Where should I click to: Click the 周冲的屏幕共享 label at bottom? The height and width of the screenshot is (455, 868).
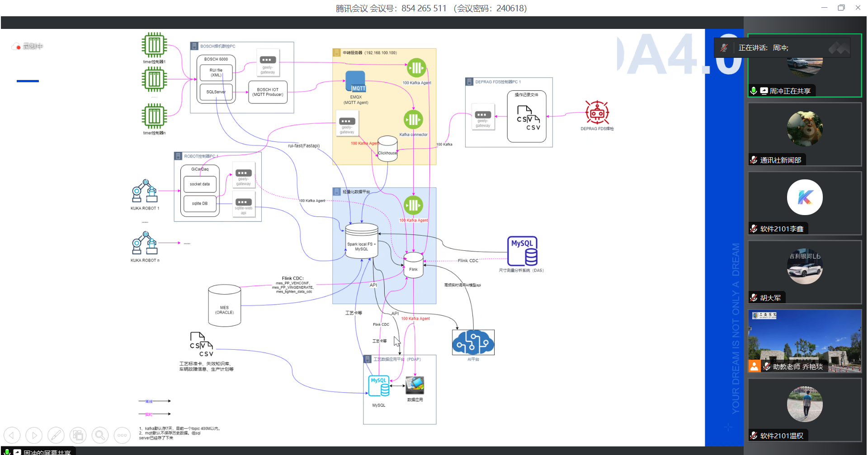[x=47, y=452]
